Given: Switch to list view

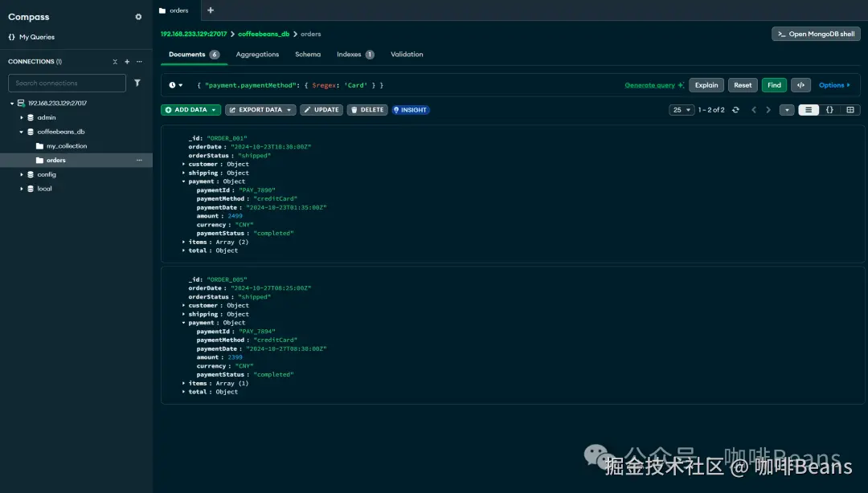Looking at the screenshot, I should pos(809,110).
